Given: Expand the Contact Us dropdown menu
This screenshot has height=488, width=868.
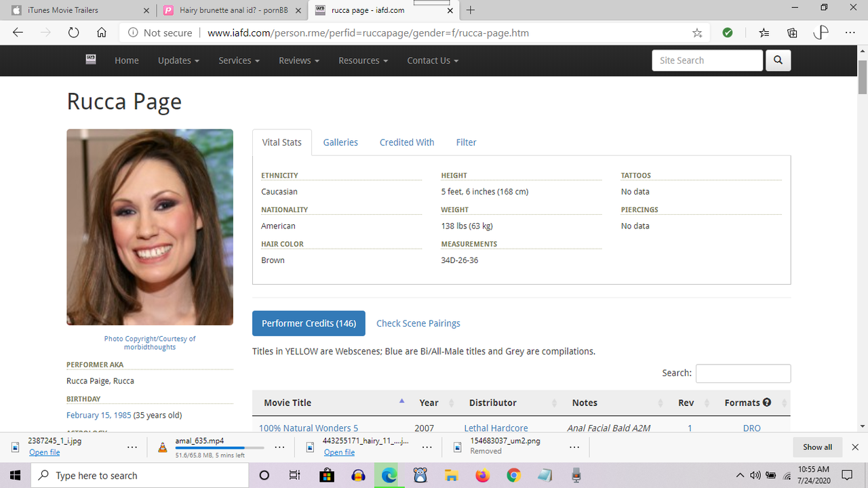Looking at the screenshot, I should point(433,60).
